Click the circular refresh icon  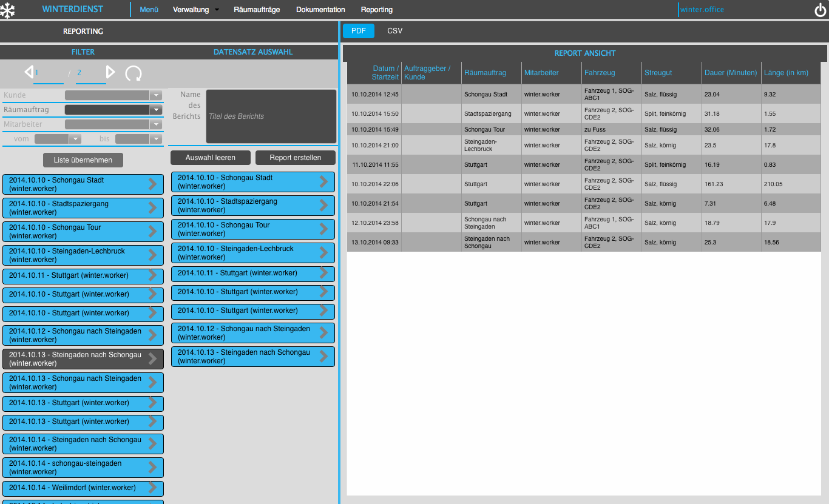tap(134, 74)
